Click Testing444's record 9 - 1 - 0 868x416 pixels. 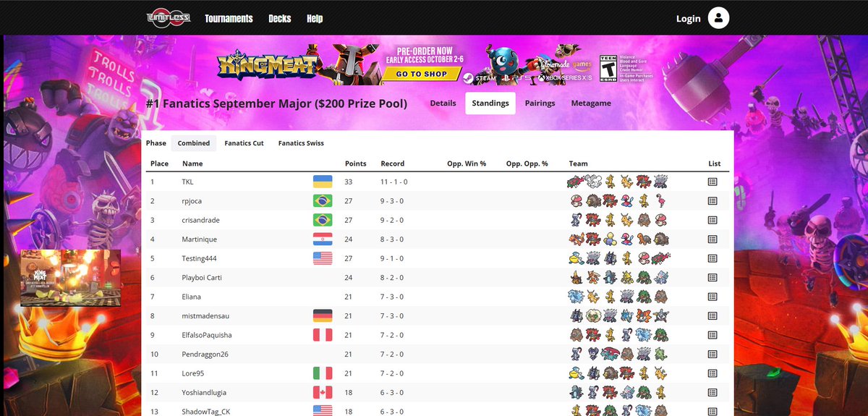click(392, 258)
